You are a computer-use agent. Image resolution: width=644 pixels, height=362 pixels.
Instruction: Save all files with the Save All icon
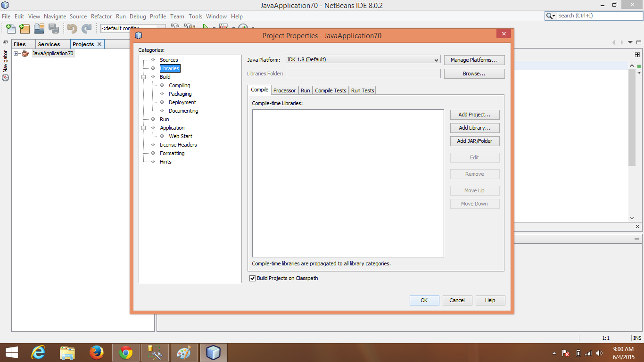click(54, 29)
